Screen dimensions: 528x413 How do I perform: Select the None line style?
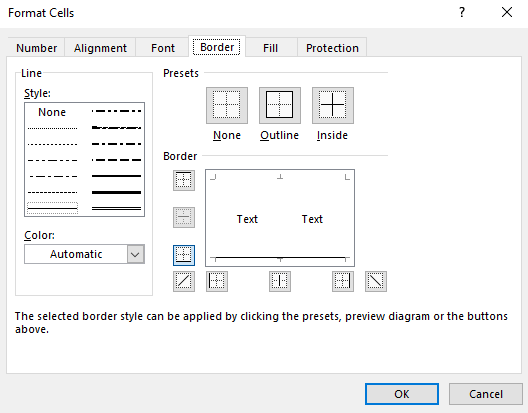(x=52, y=112)
